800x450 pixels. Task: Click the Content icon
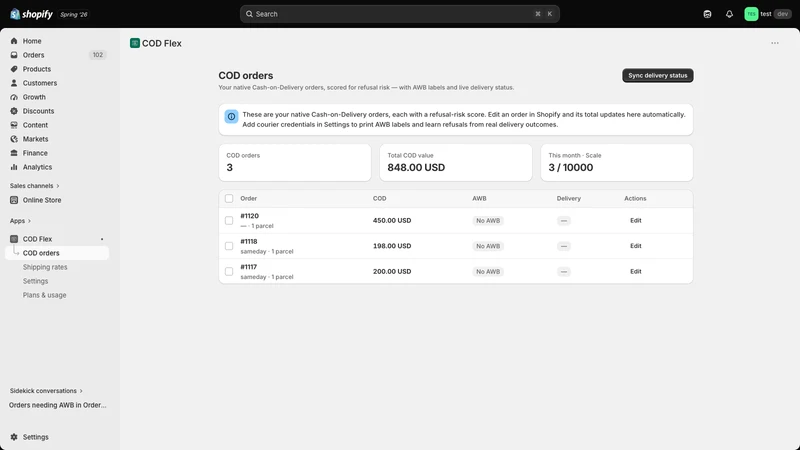click(14, 125)
